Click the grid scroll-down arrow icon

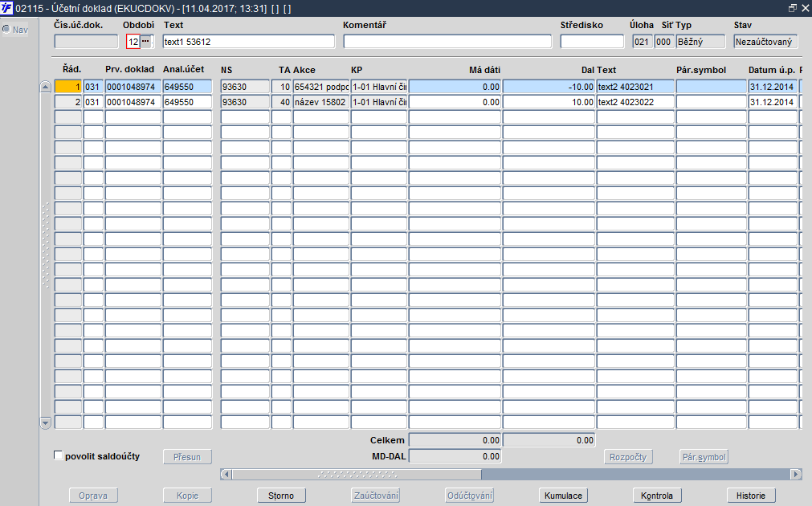45,423
